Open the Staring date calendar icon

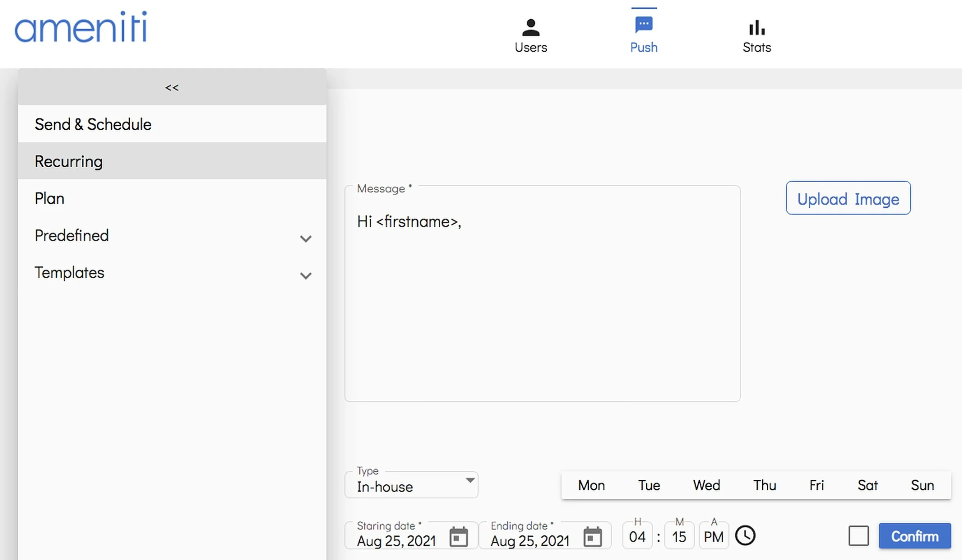tap(458, 537)
